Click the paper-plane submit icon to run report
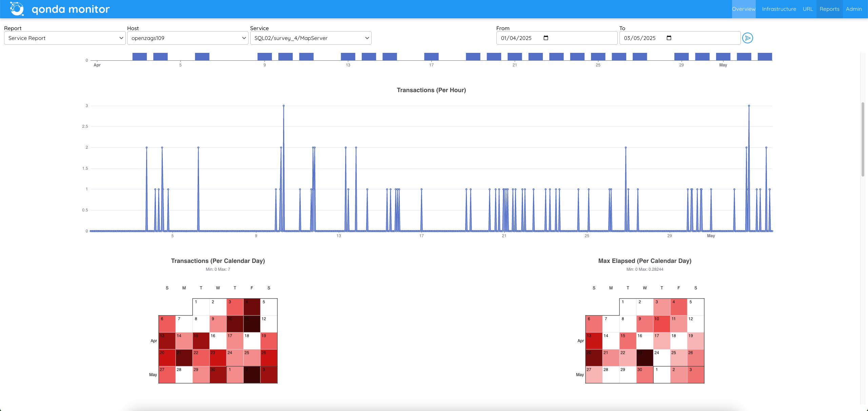The image size is (868, 411). coord(748,38)
